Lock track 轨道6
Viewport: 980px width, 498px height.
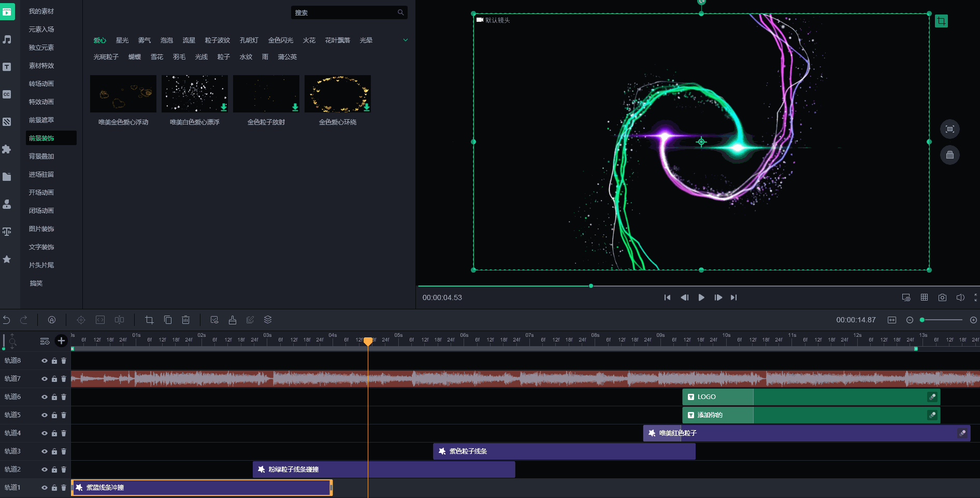(54, 397)
